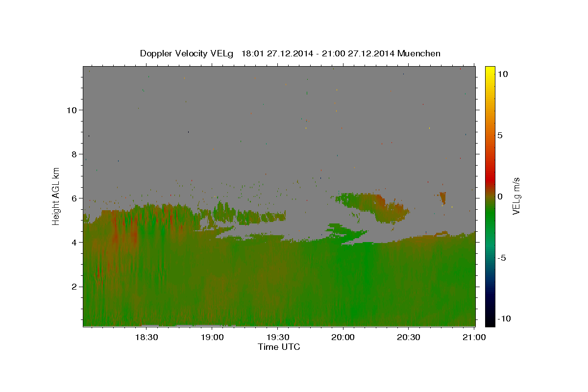Image resolution: width=588 pixels, height=392 pixels.
Task: Click the colorbar value -10 at bottom
Action: click(504, 319)
